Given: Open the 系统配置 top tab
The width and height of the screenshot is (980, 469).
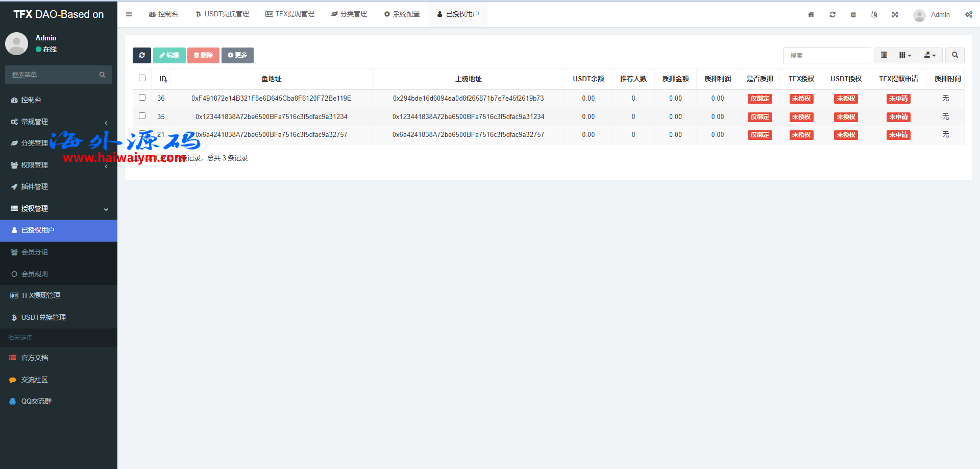Looking at the screenshot, I should [402, 14].
